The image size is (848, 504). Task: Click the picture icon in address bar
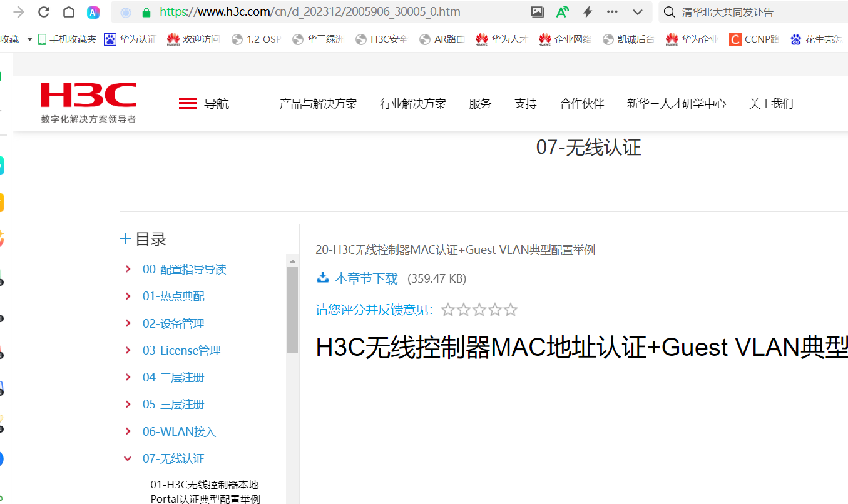tap(537, 12)
